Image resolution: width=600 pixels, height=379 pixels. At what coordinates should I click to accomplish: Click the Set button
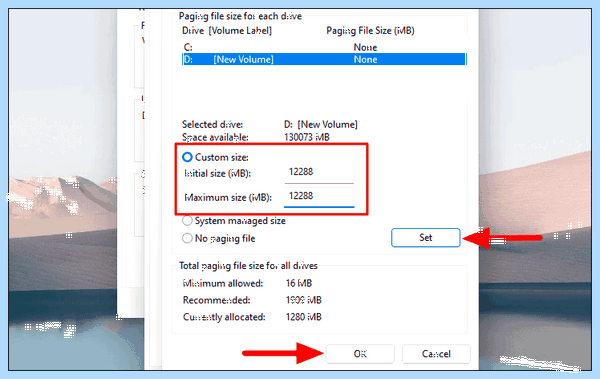point(426,237)
